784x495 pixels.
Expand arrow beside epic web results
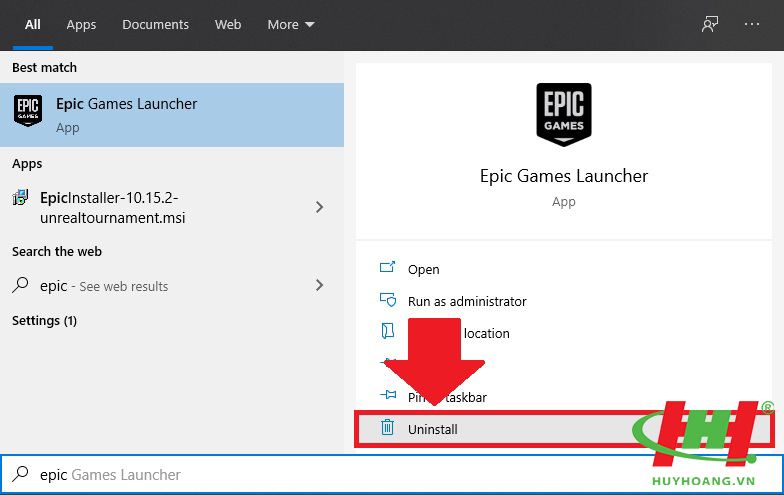(320, 285)
